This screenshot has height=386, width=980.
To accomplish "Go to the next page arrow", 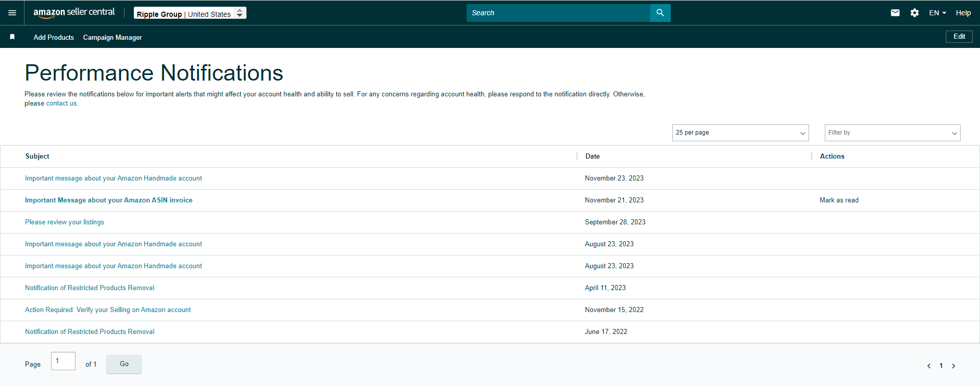I will pos(953,366).
